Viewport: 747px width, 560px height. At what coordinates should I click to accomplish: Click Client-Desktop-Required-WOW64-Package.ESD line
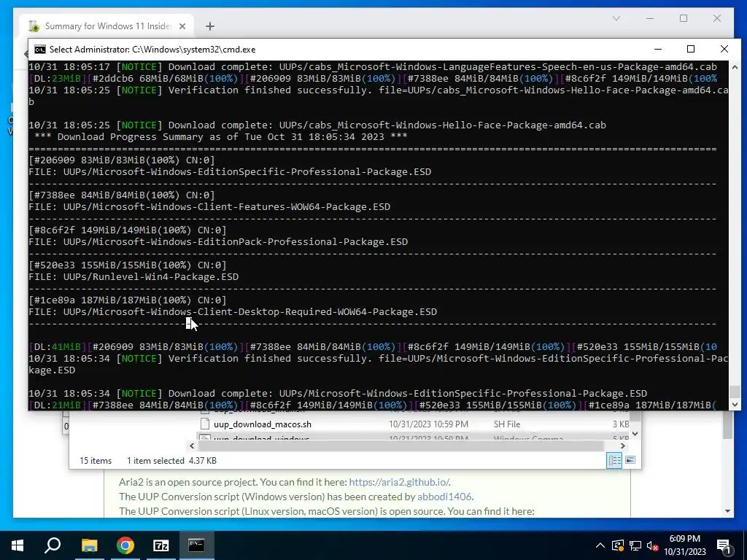233,312
